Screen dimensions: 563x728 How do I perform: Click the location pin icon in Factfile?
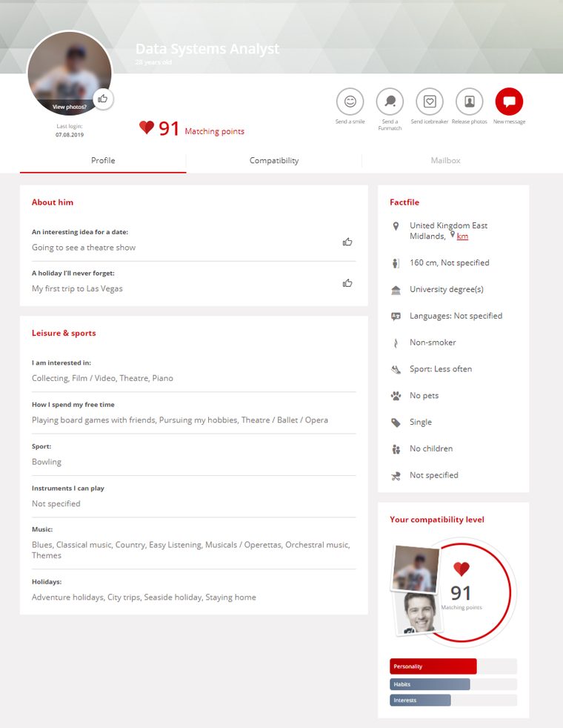(396, 226)
